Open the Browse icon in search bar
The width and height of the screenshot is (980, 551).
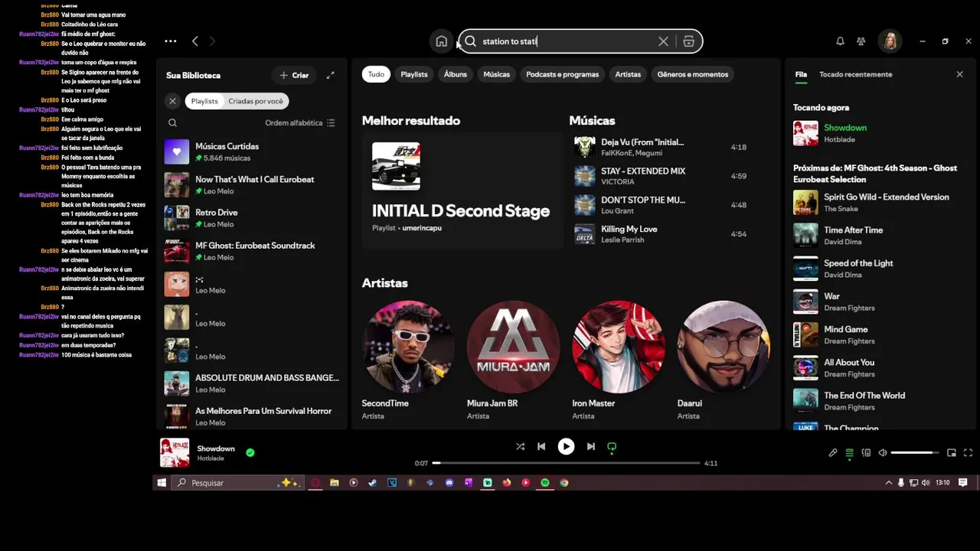tap(688, 41)
